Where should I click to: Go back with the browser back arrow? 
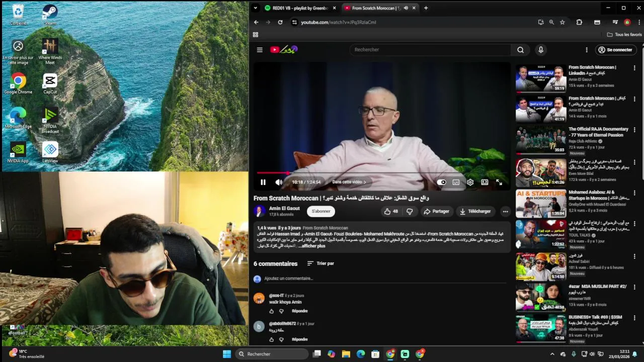(x=256, y=22)
